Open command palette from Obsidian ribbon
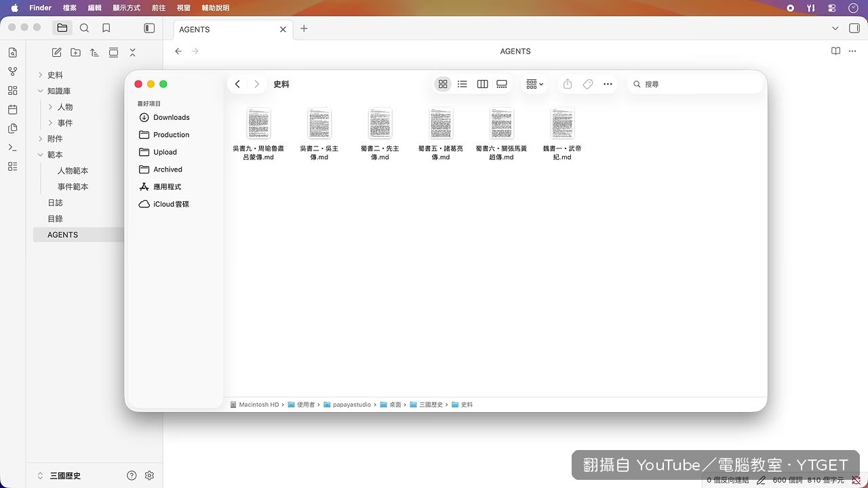Screen dimensions: 868x488 [x=12, y=147]
